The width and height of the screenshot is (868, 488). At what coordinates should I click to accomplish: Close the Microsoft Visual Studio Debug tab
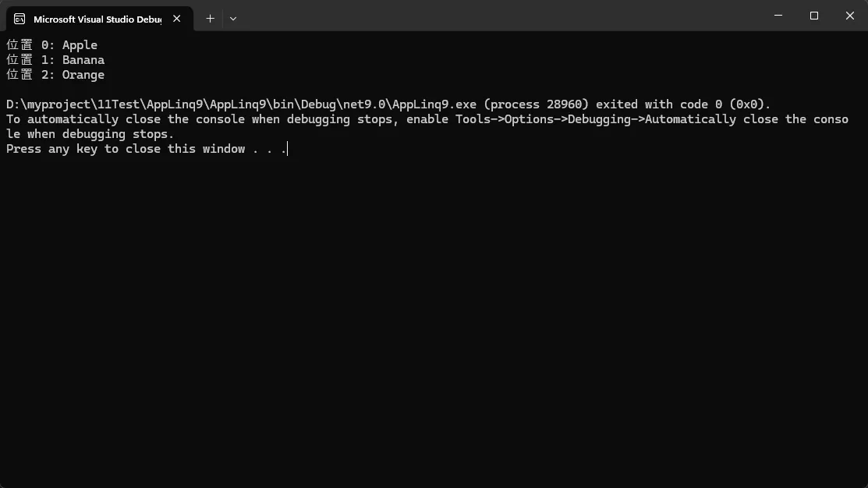click(x=177, y=19)
